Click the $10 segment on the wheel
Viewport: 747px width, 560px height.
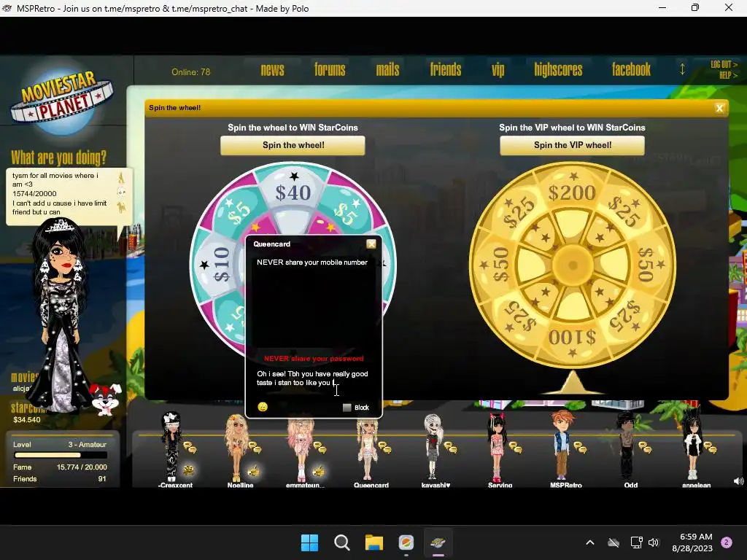[x=222, y=263]
